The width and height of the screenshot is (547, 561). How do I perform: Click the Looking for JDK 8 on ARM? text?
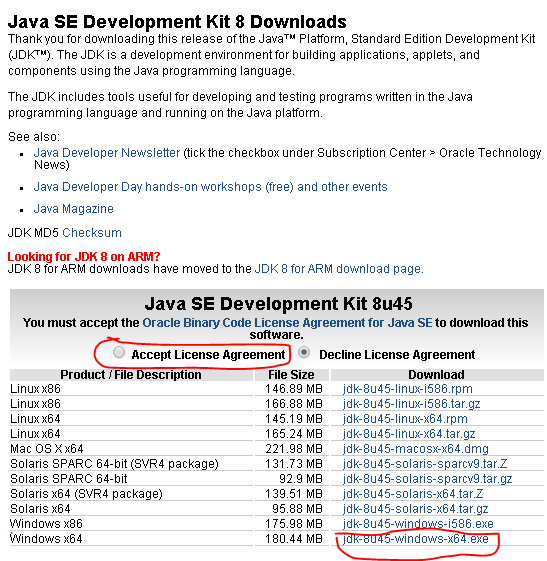tap(84, 257)
